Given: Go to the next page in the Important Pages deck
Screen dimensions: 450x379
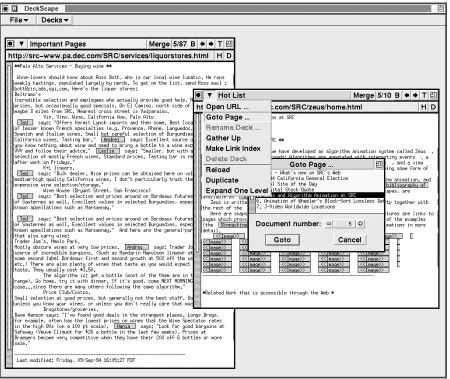Looking at the screenshot, I should 211,44.
